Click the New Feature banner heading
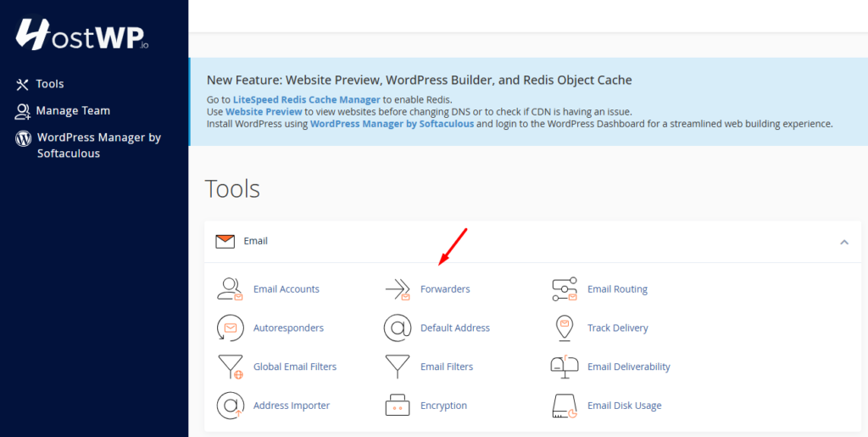This screenshot has height=437, width=868. click(419, 81)
